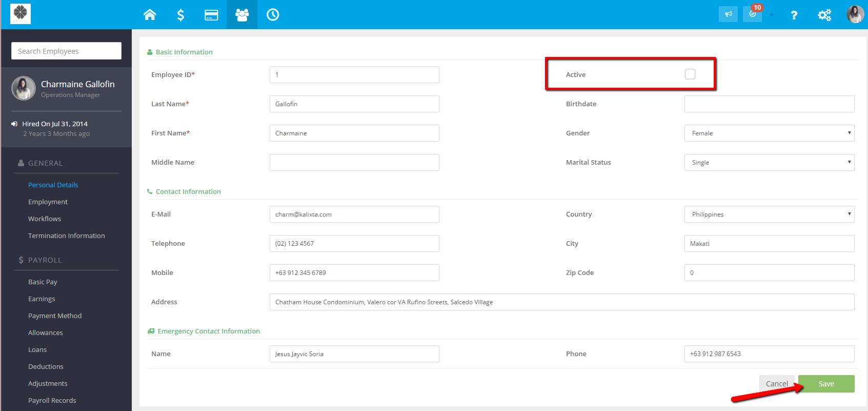Open the announcements megaphone icon
The height and width of the screenshot is (411, 868).
(x=728, y=14)
